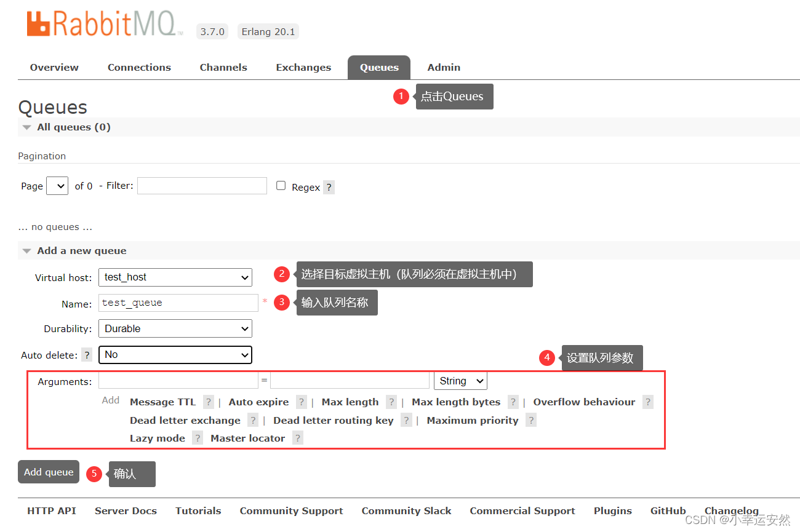Open the Server Docs footer link
Screen dimensions: 800x532
tap(126, 511)
